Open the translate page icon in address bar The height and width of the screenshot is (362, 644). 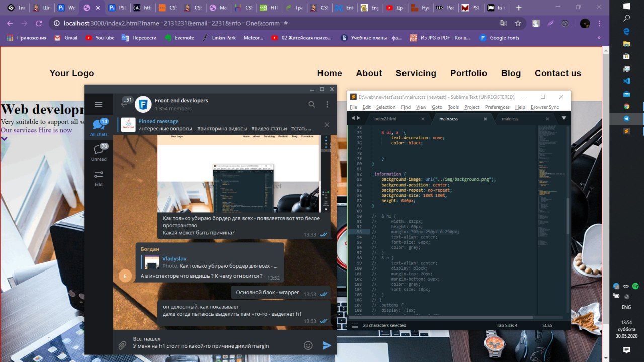tap(503, 23)
